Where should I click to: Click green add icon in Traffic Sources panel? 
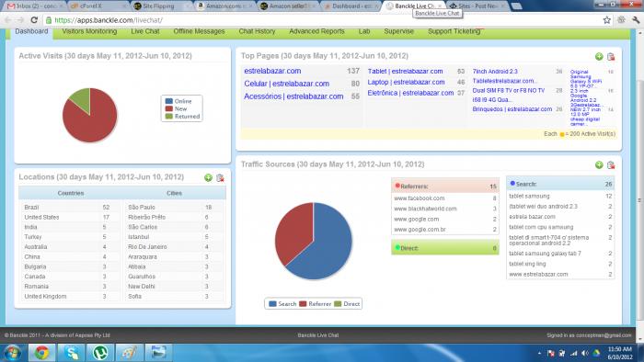coord(599,164)
